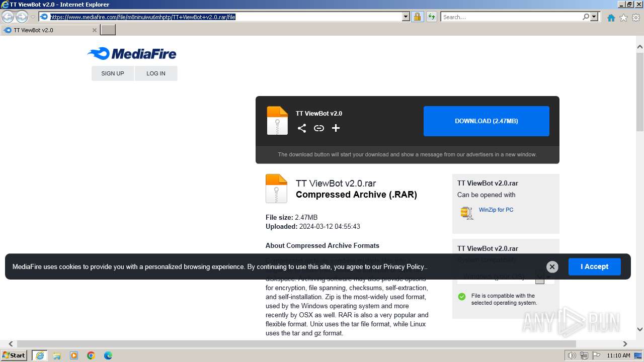Click the Uploaded: 2024-03-12 04:55:43 text
The width and height of the screenshot is (644, 362).
(x=313, y=227)
